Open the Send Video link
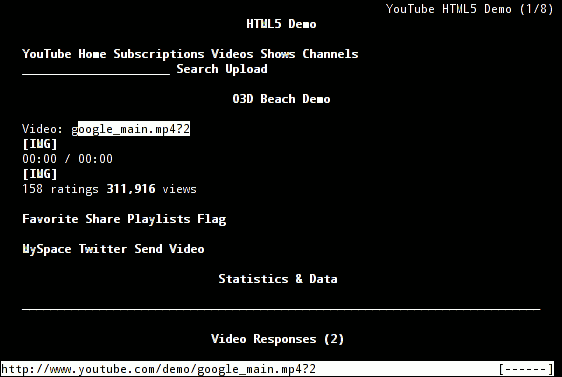Viewport: 562px width, 377px height. [x=169, y=249]
